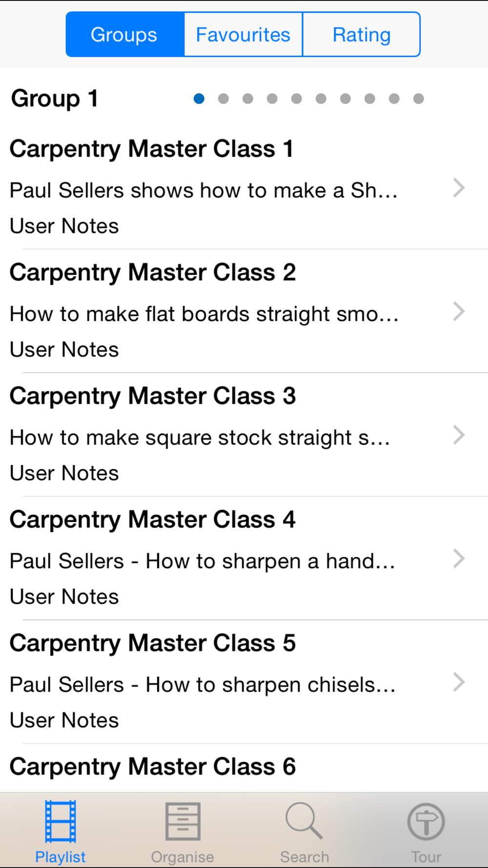Viewport: 488px width, 868px height.
Task: Open User Notes under Master Class 3
Action: tap(64, 474)
